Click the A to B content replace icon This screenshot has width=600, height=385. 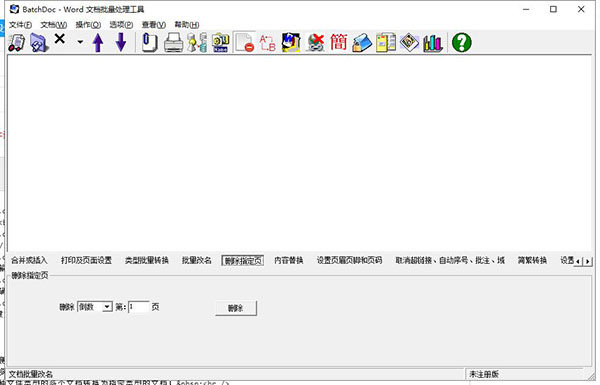pyautogui.click(x=267, y=42)
